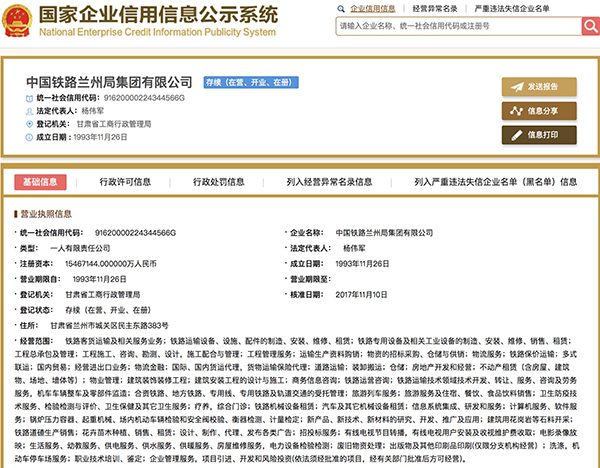
Task: Click the national emblem logo
Action: [x=17, y=21]
